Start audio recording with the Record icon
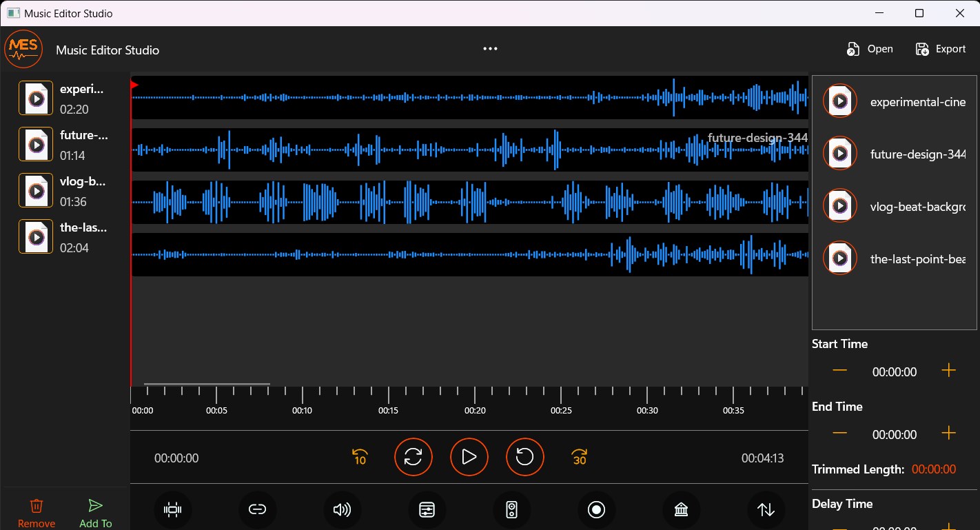 pos(596,509)
